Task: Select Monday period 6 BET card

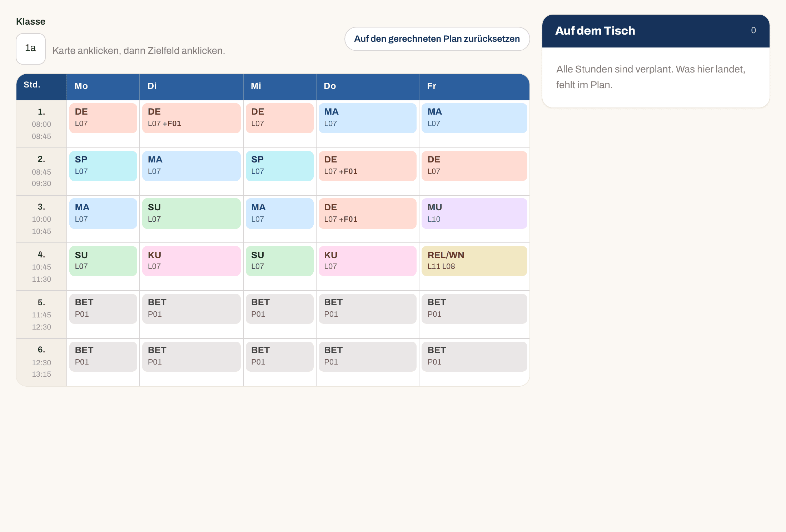Action: pos(103,357)
